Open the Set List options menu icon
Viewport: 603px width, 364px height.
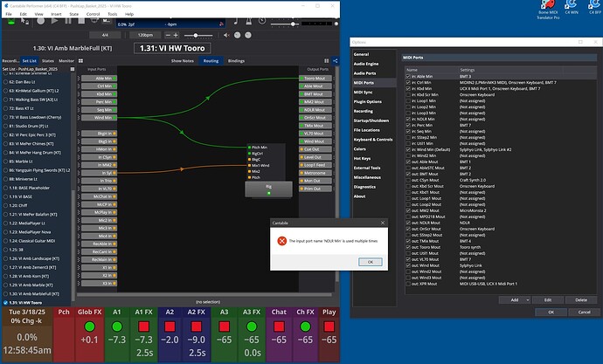73,69
